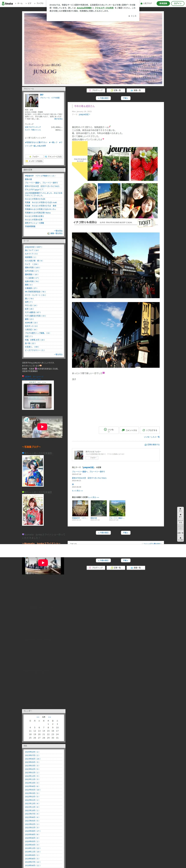This screenshot has width=186, height=868.
Task: Click kimono girl photo under 写真集ブログ
Action: [33, 471]
